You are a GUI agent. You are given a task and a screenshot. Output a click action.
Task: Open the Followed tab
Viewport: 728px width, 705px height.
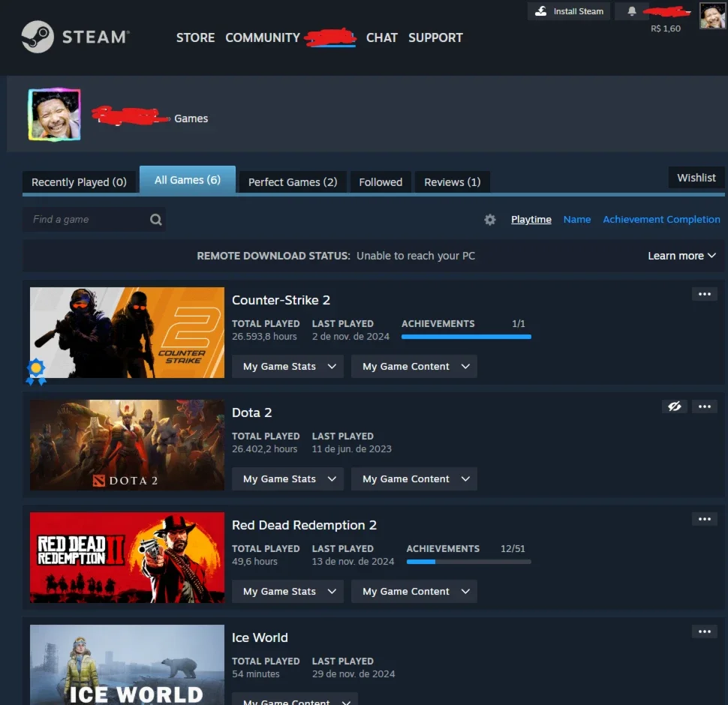tap(381, 181)
